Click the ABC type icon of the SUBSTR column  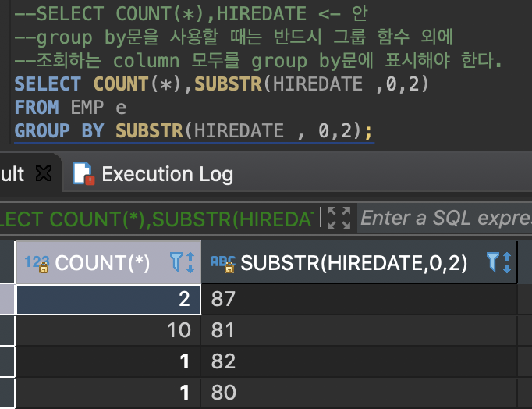click(222, 263)
